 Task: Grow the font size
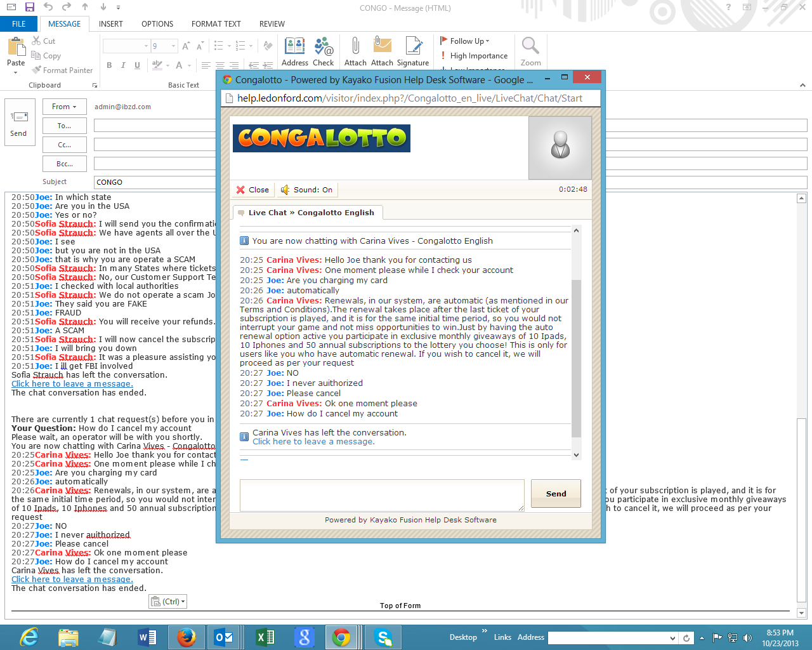(186, 46)
